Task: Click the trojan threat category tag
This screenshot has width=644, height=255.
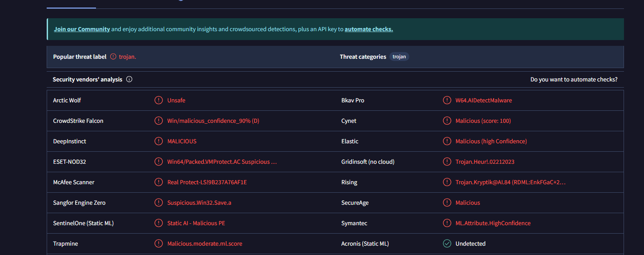Action: [x=399, y=57]
